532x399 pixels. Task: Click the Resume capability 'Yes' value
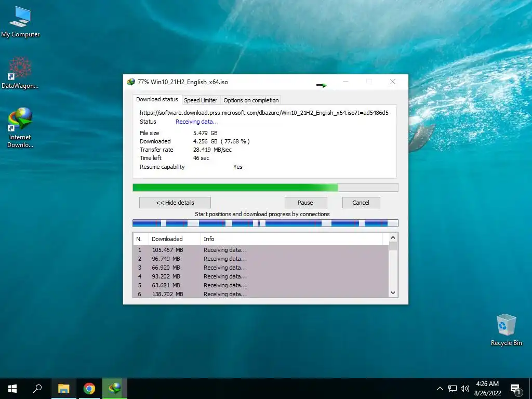coord(238,167)
